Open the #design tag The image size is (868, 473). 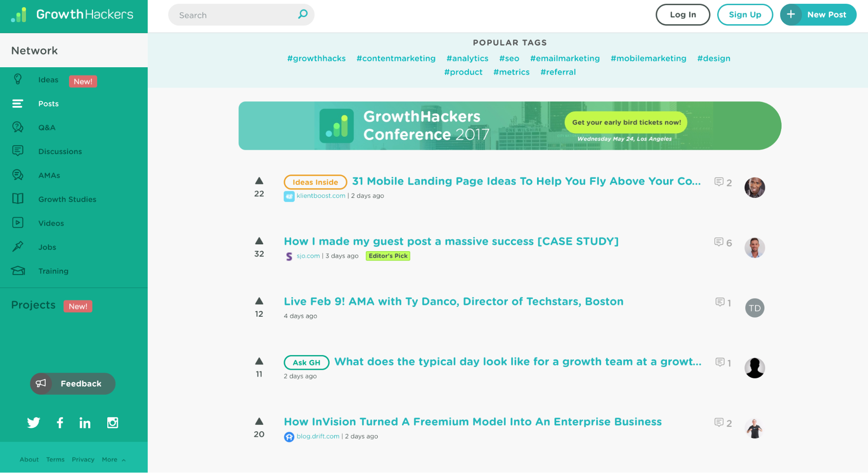pyautogui.click(x=713, y=58)
